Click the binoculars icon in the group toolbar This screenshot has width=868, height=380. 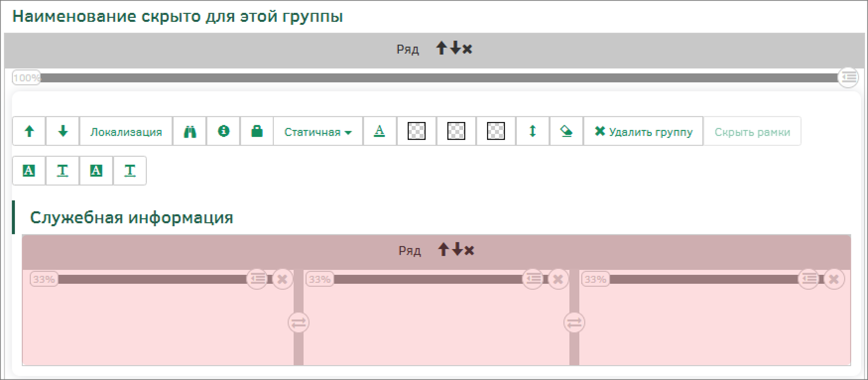tap(189, 131)
